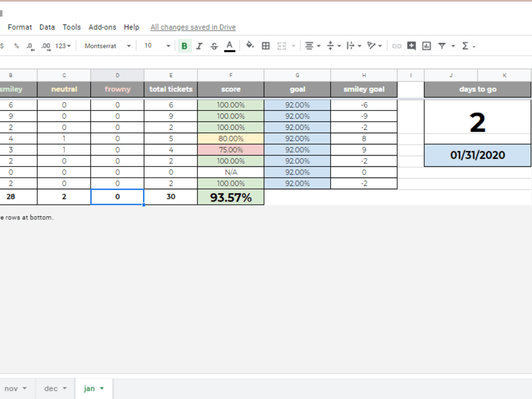Image resolution: width=532 pixels, height=399 pixels.
Task: Open vertical align dropdown
Action: coord(334,46)
